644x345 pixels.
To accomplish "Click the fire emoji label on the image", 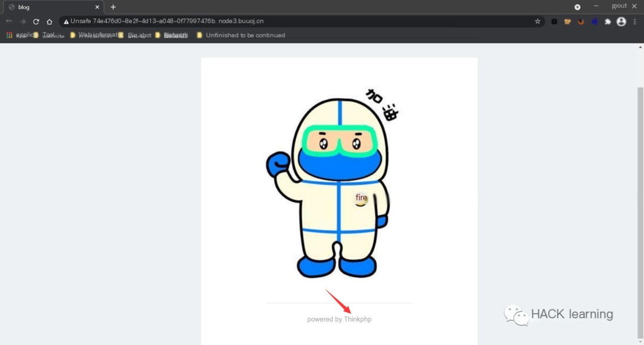I will (361, 198).
